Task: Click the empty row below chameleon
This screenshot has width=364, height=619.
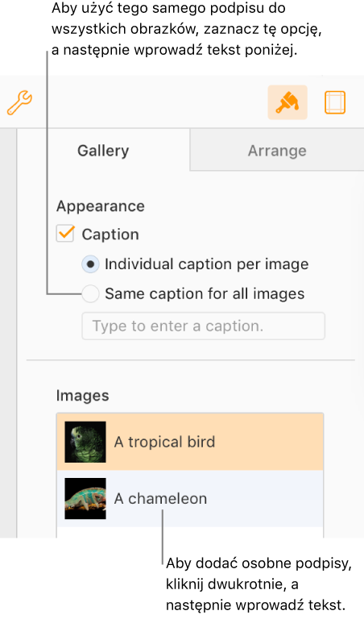Action: tap(190, 532)
